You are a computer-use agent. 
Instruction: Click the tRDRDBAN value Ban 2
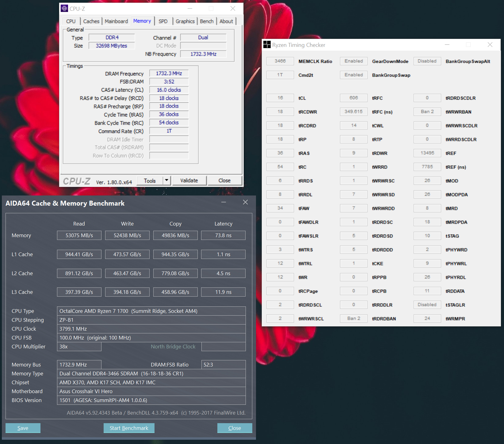(x=354, y=318)
